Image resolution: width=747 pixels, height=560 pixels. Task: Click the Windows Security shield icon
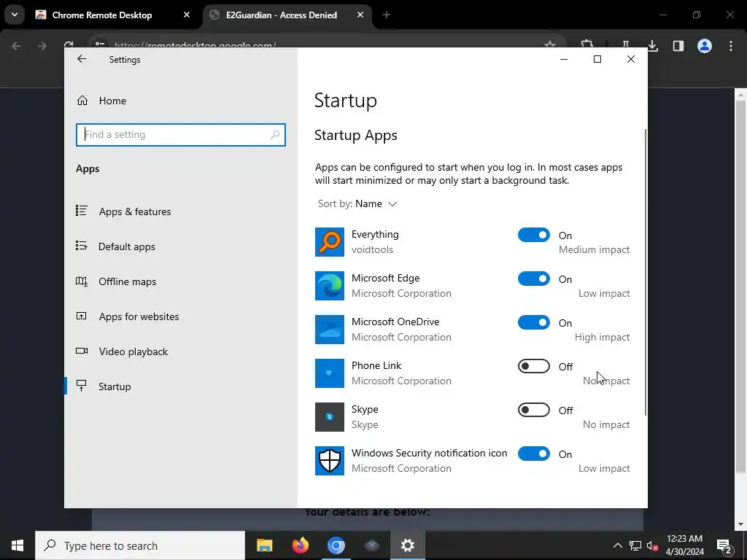[330, 461]
